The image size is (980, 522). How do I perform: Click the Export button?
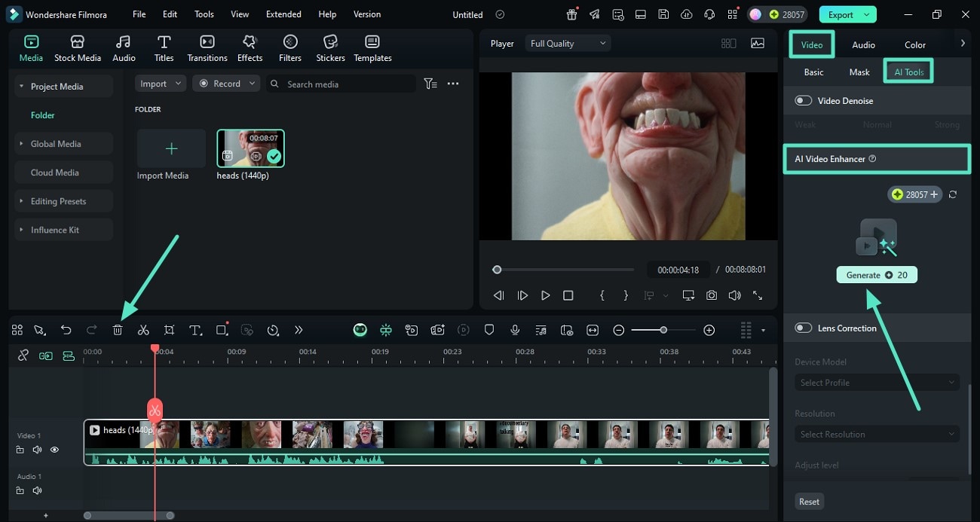[x=847, y=14]
